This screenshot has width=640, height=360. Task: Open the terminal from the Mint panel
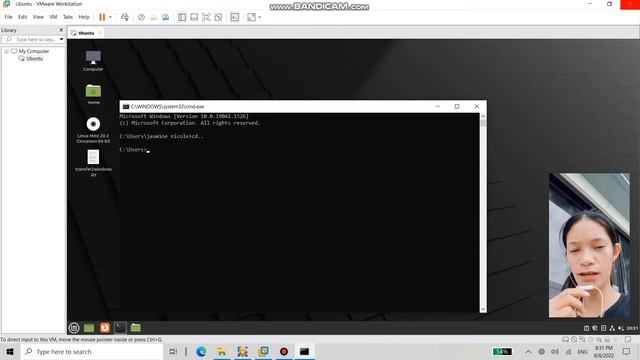[120, 327]
